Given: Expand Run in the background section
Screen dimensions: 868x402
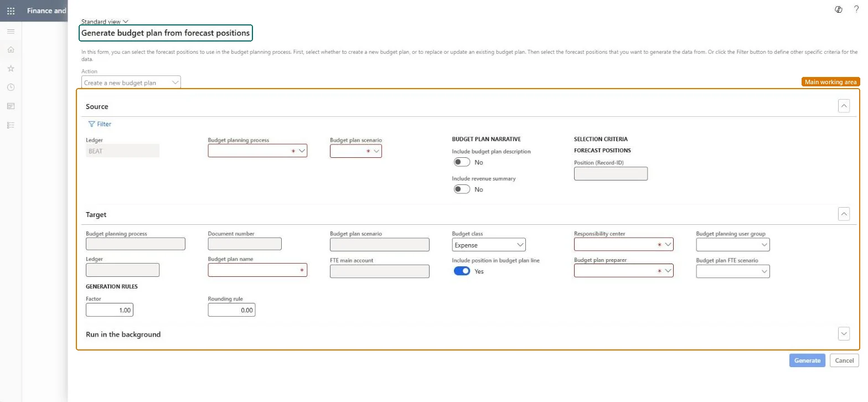Looking at the screenshot, I should 844,334.
